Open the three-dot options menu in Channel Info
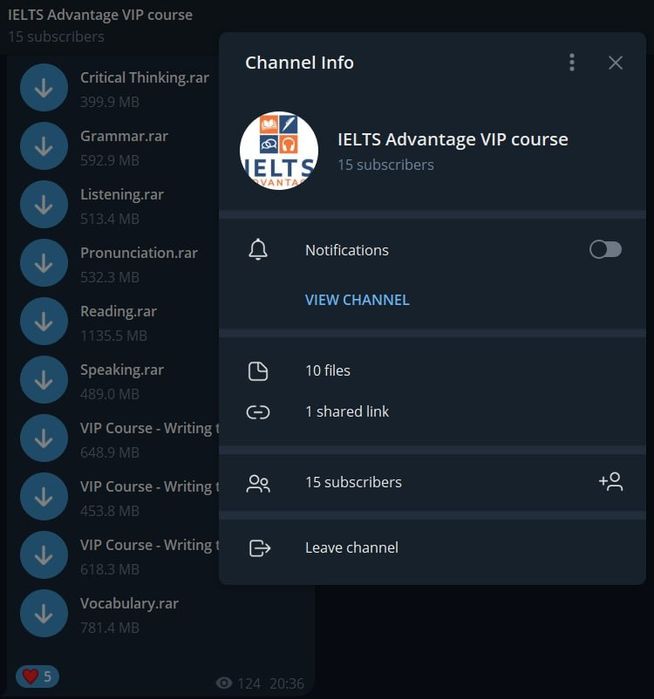This screenshot has width=654, height=699. 572,63
